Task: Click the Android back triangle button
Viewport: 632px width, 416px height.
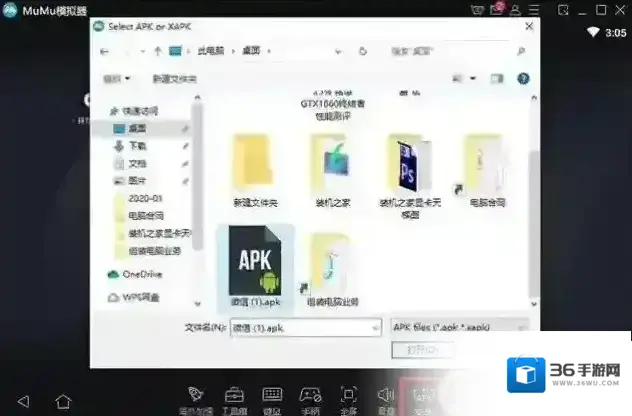Action: point(24,401)
